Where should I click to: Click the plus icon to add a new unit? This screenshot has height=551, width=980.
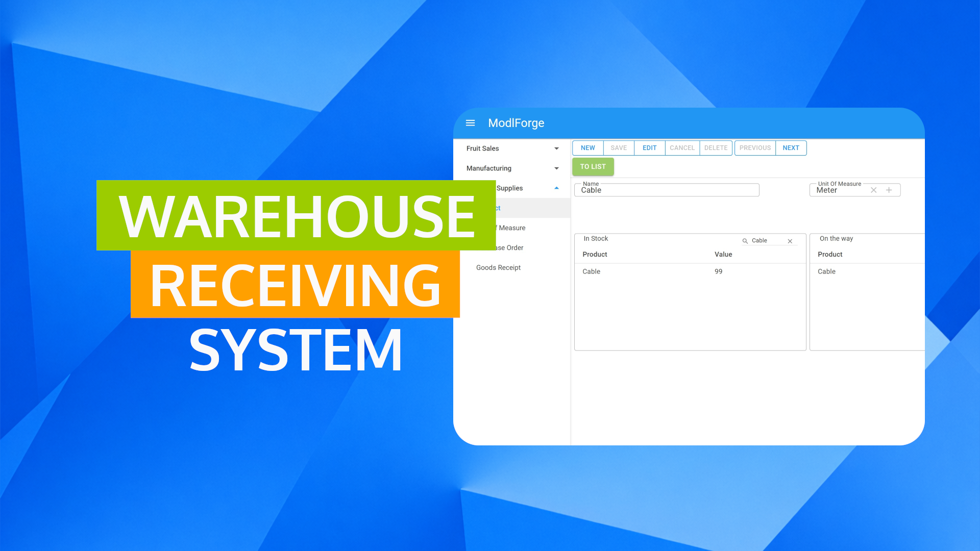point(889,190)
